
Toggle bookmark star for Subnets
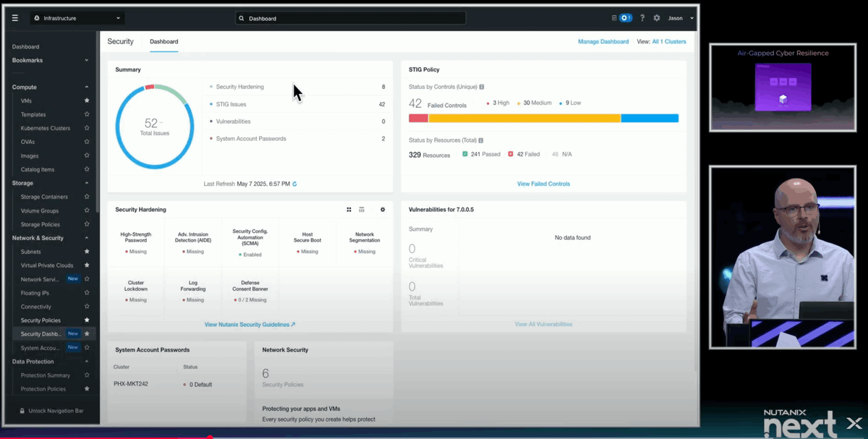click(87, 252)
